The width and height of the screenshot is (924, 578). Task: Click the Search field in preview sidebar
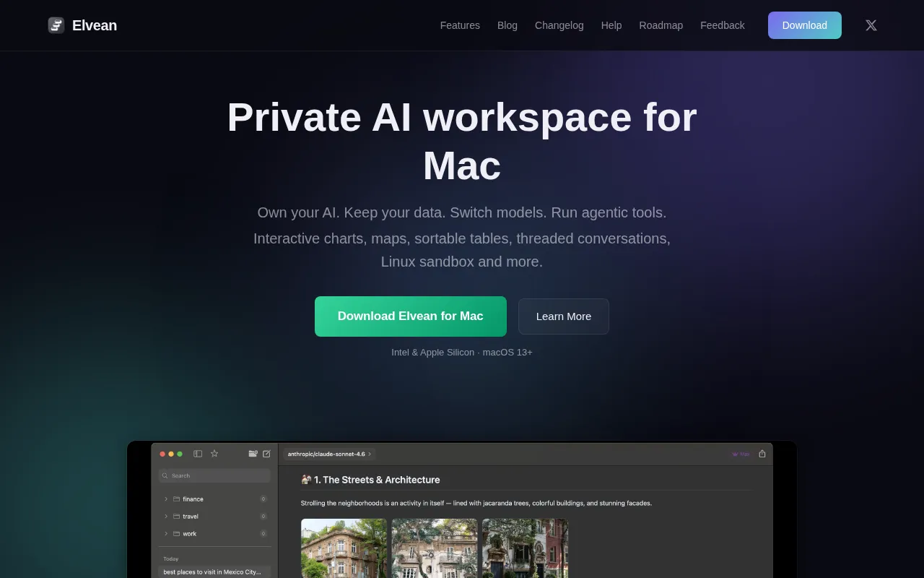click(214, 475)
